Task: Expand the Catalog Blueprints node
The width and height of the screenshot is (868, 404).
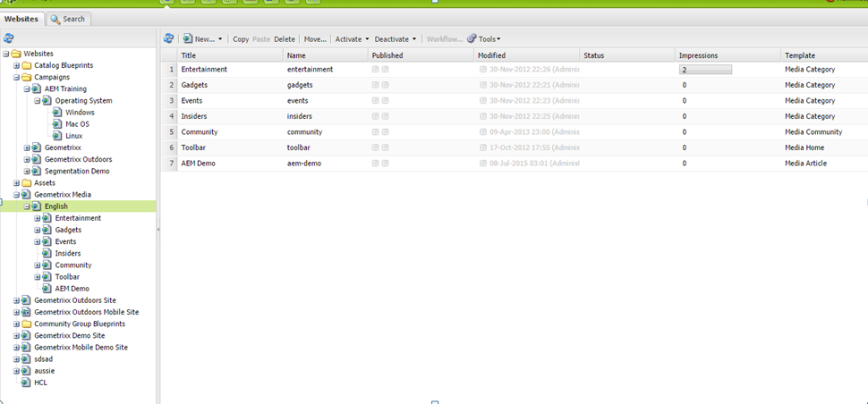Action: (x=16, y=65)
